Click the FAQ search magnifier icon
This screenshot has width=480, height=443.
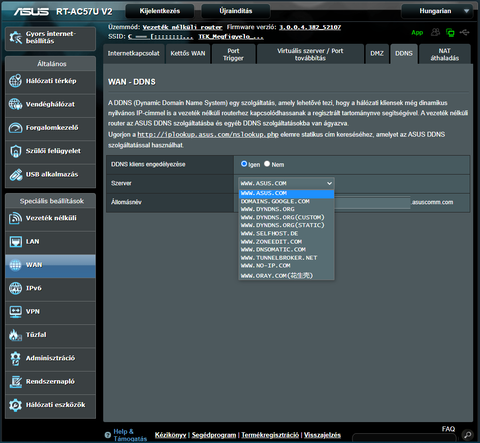tap(468, 435)
